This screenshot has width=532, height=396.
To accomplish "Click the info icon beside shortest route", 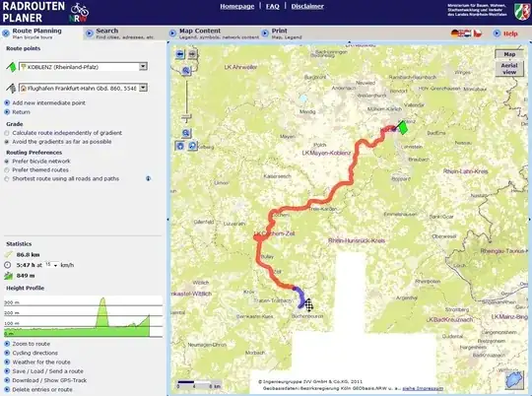I will [148, 178].
